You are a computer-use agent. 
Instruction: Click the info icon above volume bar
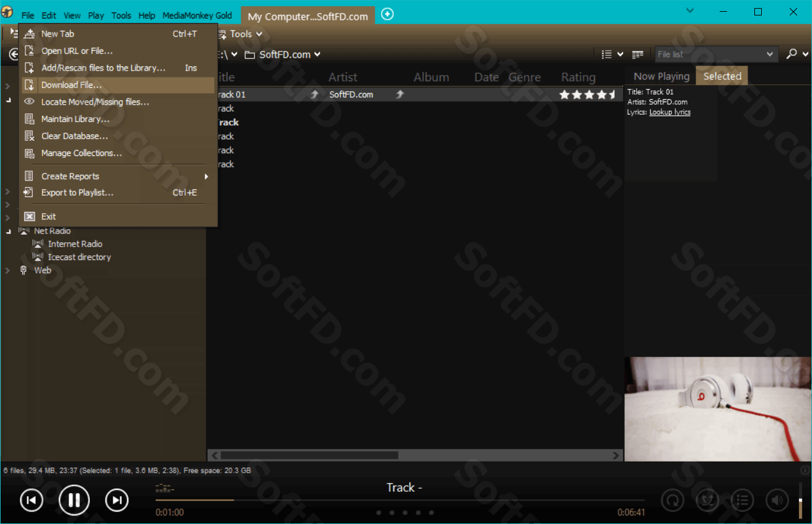tap(805, 470)
